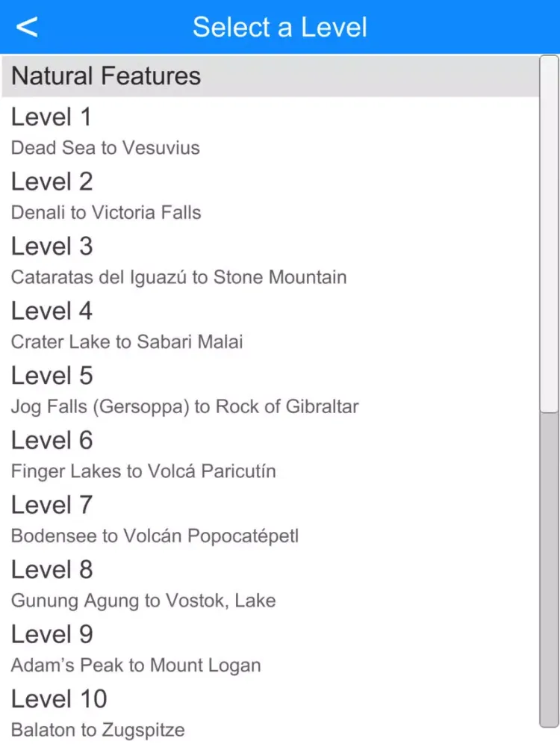560x747 pixels.
Task: Open Level 2 quiz
Action: click(52, 182)
